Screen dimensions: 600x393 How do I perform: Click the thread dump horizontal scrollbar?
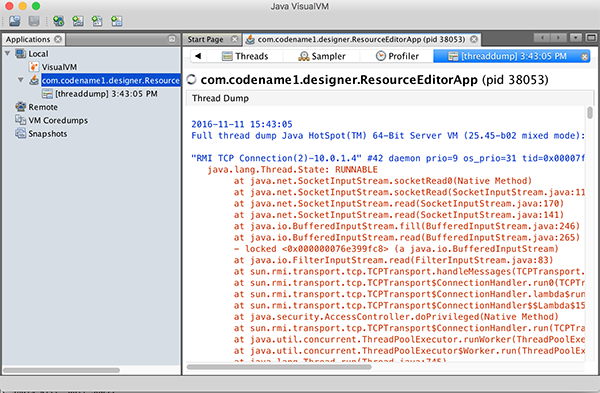point(279,367)
